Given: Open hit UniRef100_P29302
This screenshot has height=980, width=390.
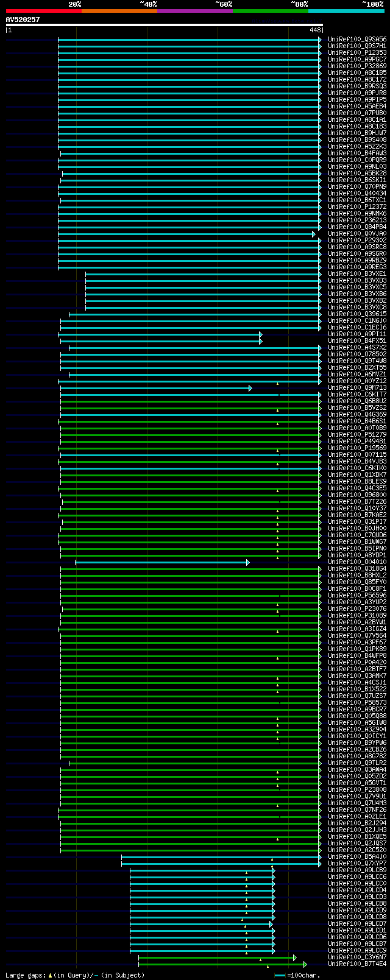Looking at the screenshot, I should pos(357,240).
